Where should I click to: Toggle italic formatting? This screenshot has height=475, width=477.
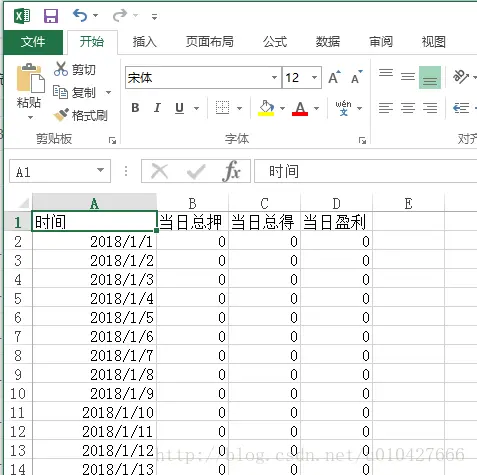(157, 108)
